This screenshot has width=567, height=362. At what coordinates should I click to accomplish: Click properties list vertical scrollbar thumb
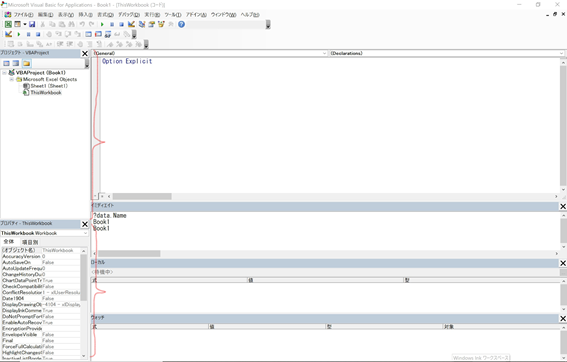84,277
